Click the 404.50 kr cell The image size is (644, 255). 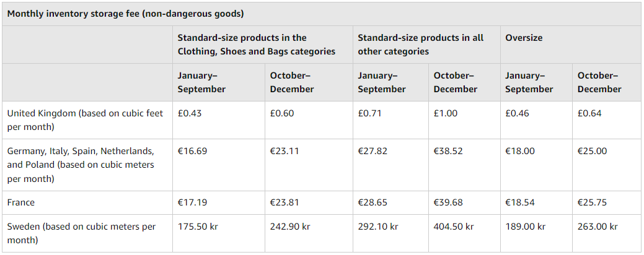click(454, 227)
